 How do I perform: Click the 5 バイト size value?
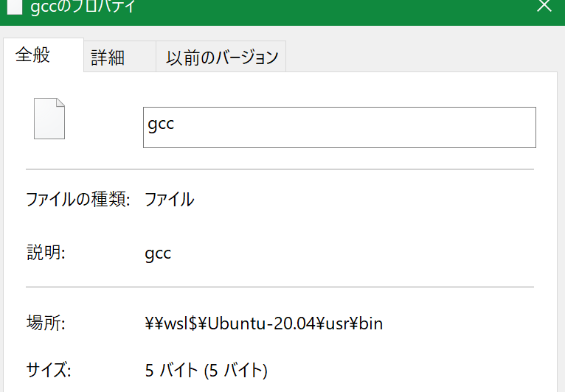tap(207, 370)
